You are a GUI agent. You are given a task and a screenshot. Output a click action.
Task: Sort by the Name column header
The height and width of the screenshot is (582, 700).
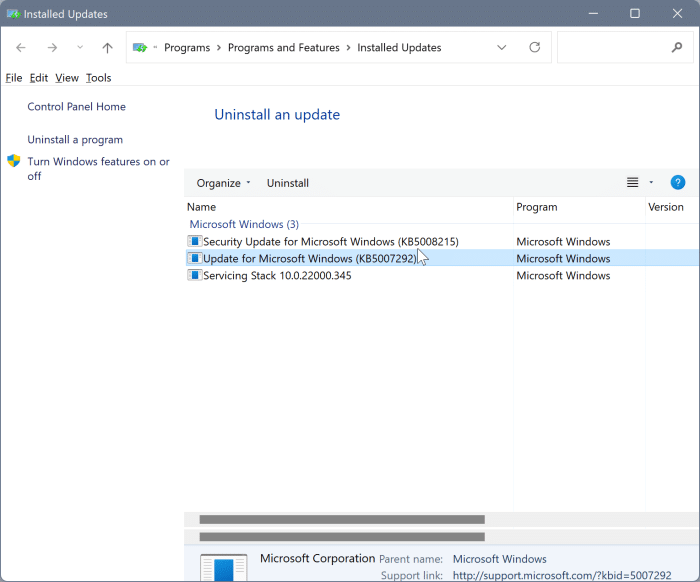click(x=349, y=207)
